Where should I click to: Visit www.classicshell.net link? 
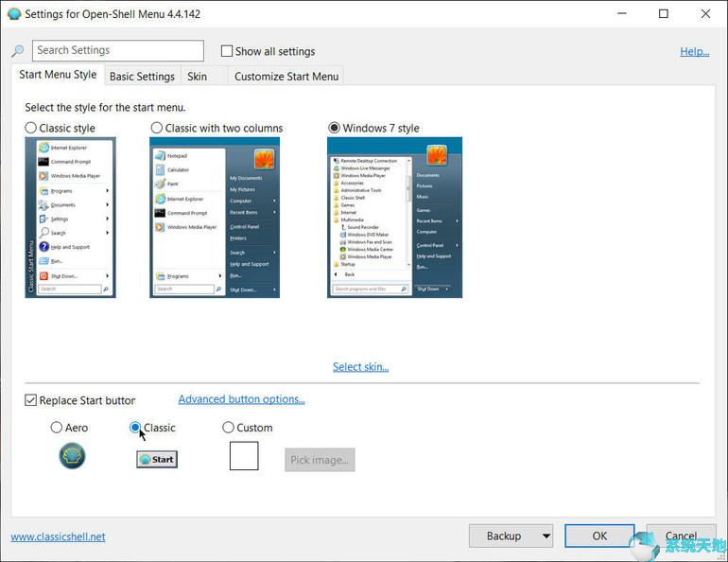click(x=58, y=536)
